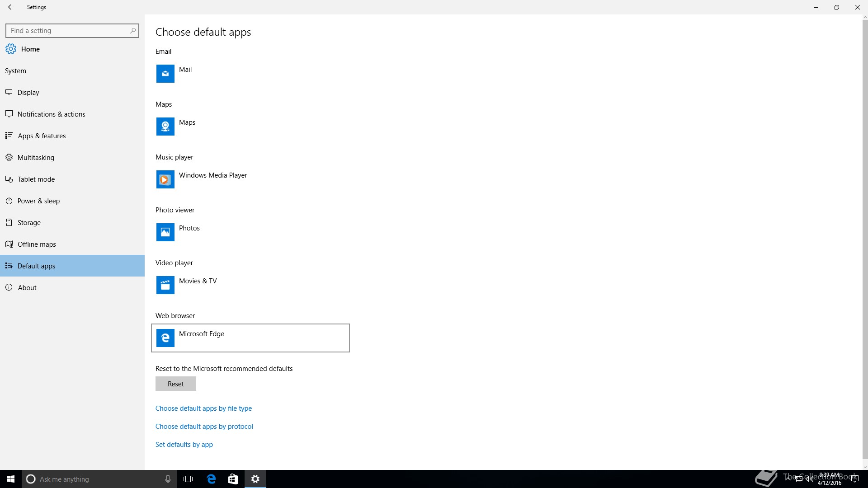The image size is (868, 488).
Task: Open Choose default apps by file type
Action: point(203,408)
